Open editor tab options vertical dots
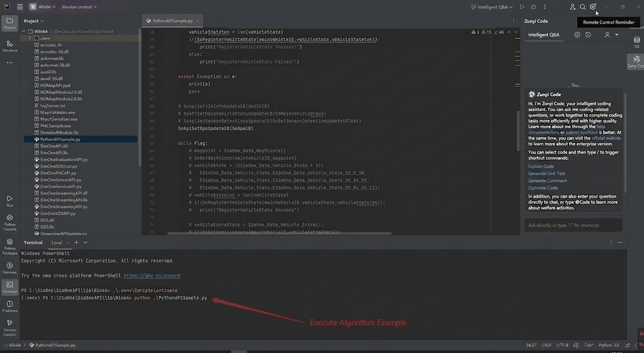This screenshot has width=644, height=353. 514,21
